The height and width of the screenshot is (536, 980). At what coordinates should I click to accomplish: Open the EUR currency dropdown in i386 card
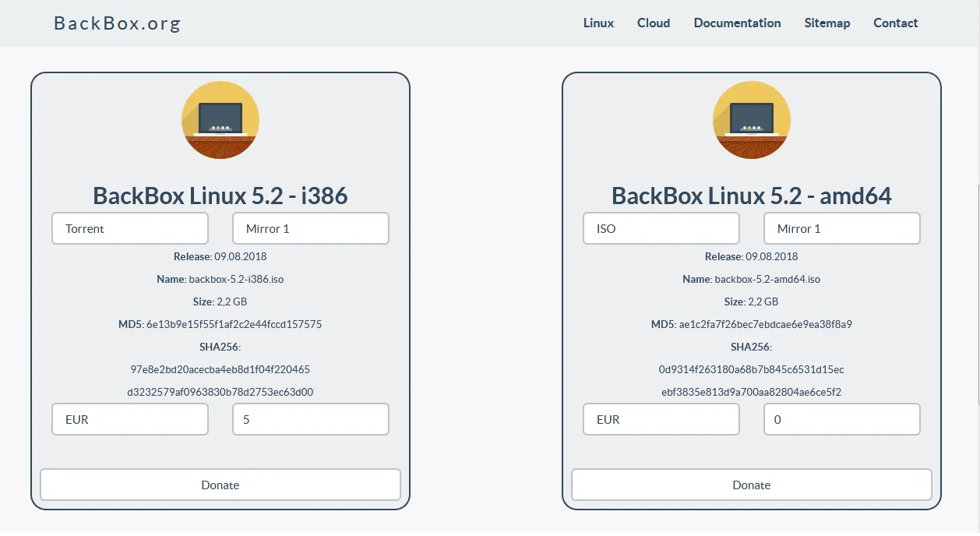130,419
